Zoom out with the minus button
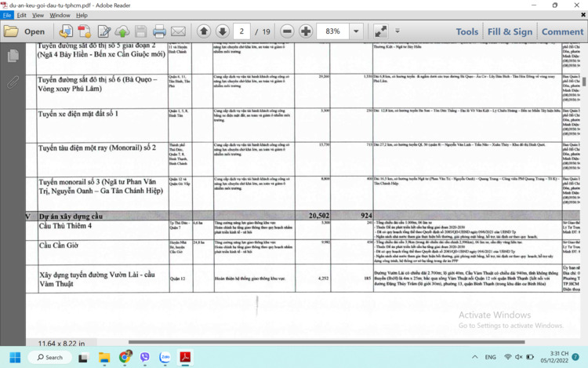588x368 pixels. click(287, 31)
